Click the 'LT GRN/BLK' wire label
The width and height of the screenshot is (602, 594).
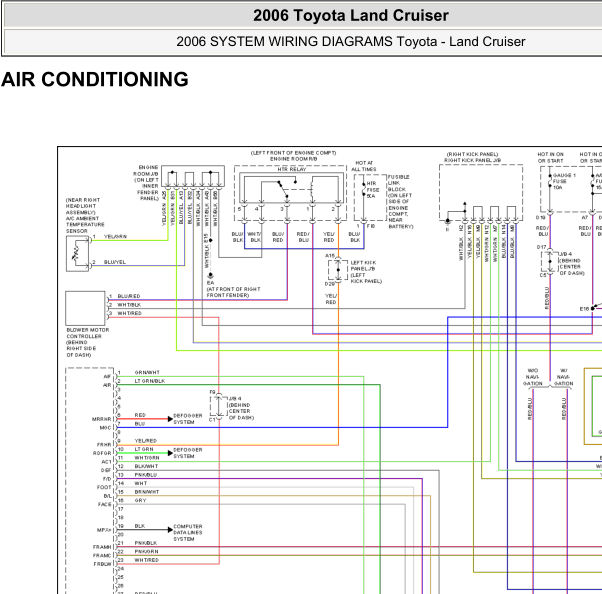[x=150, y=381]
